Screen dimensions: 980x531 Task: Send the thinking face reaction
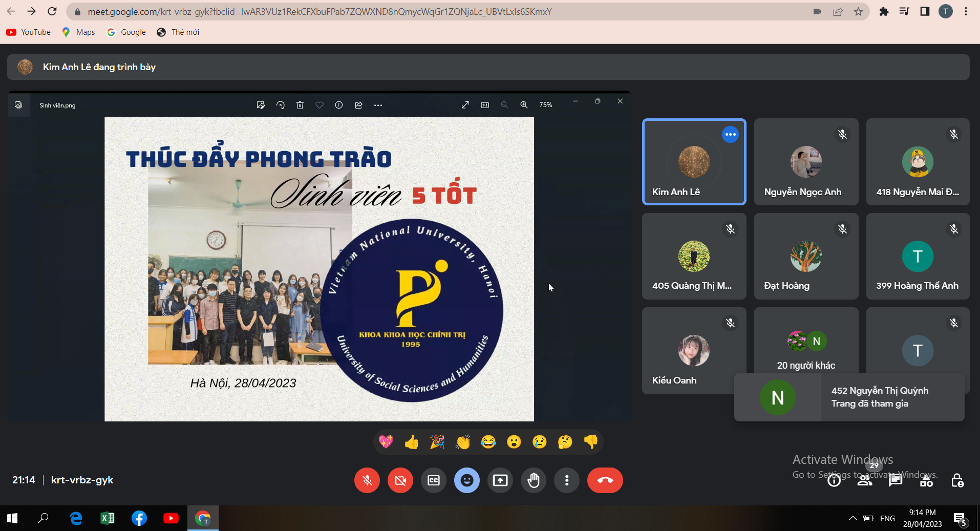pyautogui.click(x=565, y=441)
